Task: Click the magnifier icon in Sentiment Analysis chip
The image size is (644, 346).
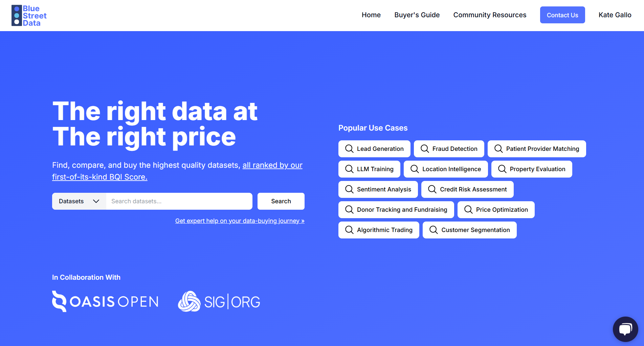Action: (349, 189)
